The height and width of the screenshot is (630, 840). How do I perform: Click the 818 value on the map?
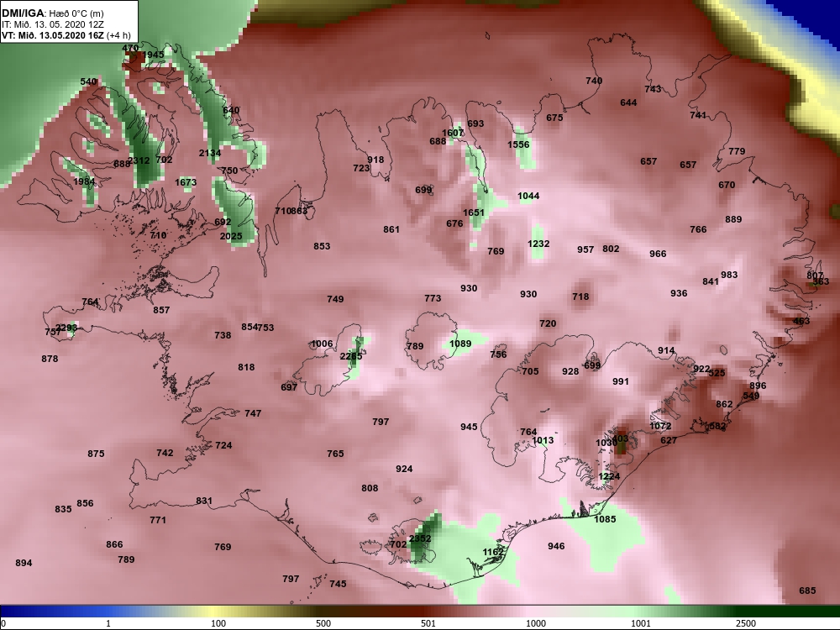[x=246, y=368]
